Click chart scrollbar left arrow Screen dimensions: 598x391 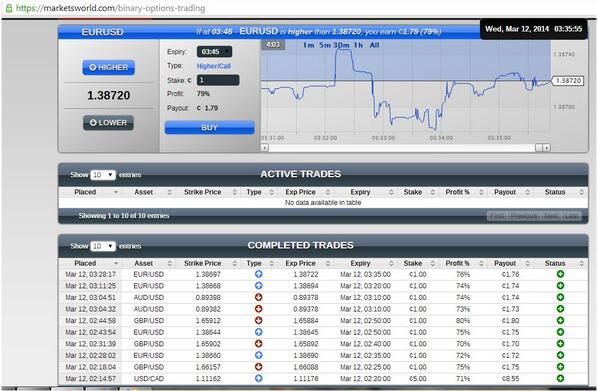coord(265,148)
